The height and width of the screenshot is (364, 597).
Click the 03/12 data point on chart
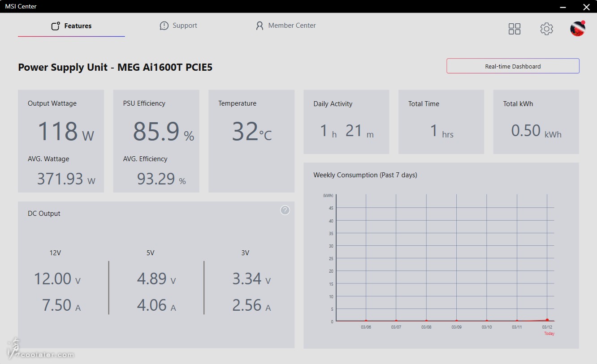point(547,320)
